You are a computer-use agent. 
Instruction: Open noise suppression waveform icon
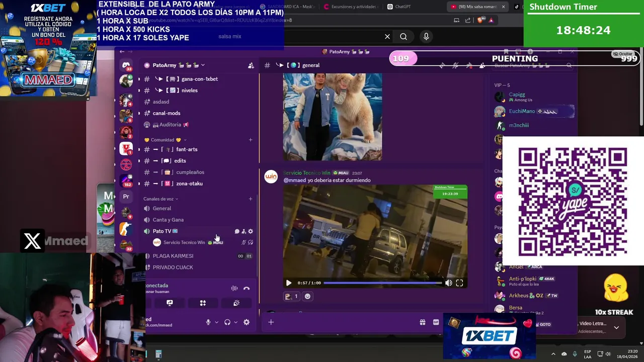234,289
